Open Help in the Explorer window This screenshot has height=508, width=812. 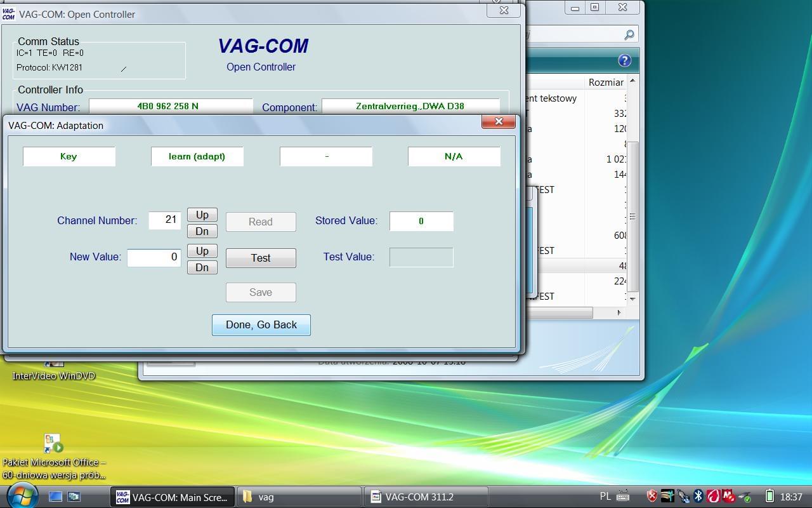(624, 61)
